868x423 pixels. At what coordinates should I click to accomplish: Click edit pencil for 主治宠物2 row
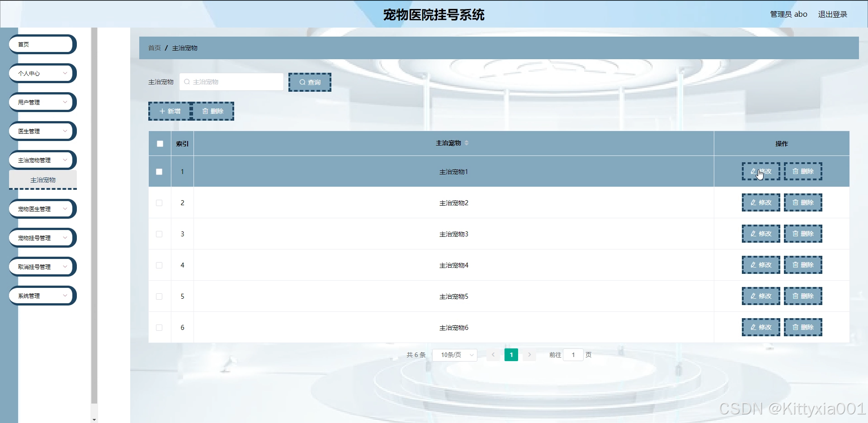(760, 202)
